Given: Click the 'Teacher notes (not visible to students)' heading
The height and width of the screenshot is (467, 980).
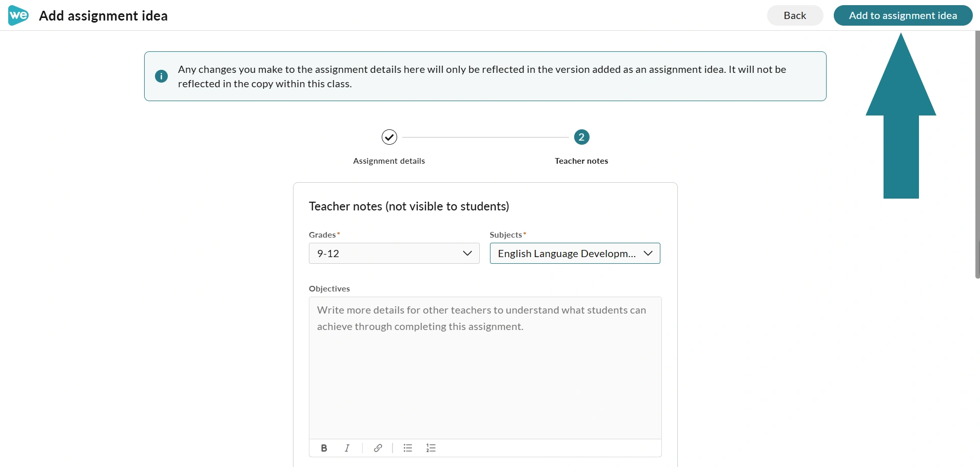Looking at the screenshot, I should tap(409, 206).
